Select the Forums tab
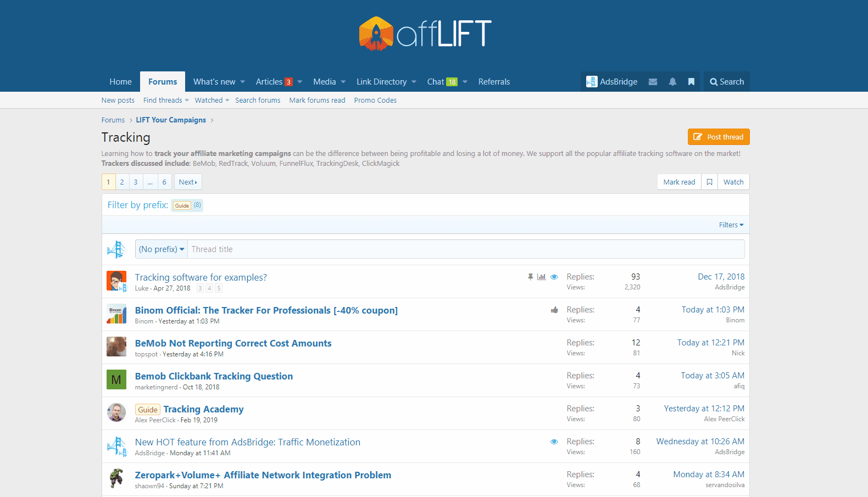The image size is (868, 497). pyautogui.click(x=163, y=82)
